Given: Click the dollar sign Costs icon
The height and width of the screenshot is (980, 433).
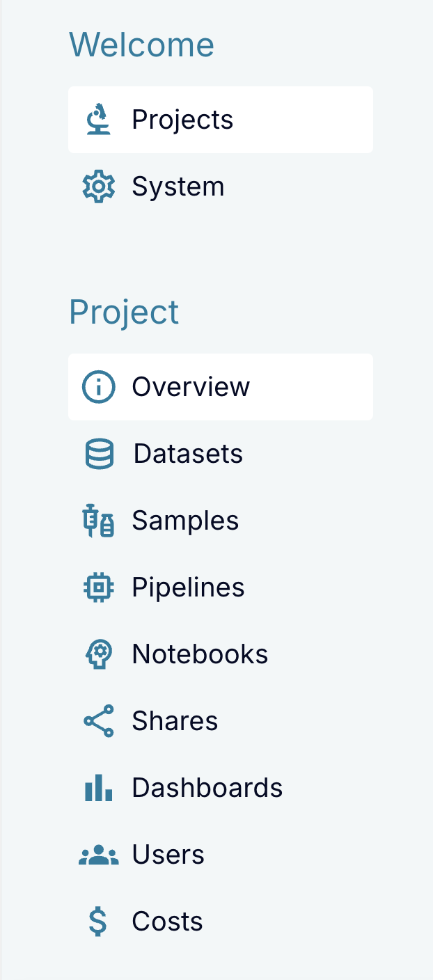Looking at the screenshot, I should (x=98, y=922).
